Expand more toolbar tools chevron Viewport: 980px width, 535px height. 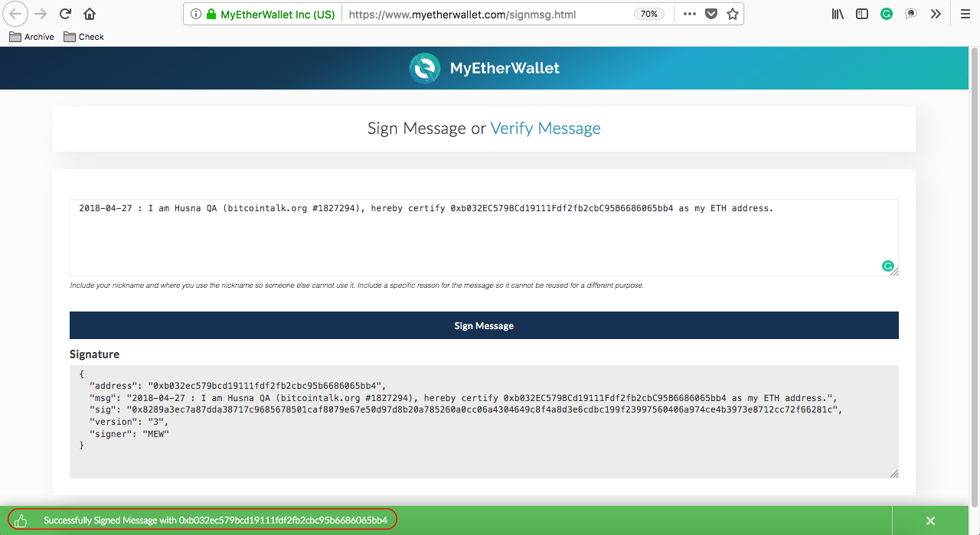[936, 14]
